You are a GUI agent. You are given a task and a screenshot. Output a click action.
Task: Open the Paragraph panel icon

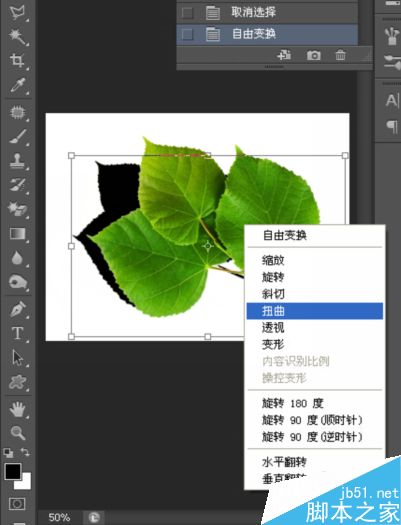point(392,127)
